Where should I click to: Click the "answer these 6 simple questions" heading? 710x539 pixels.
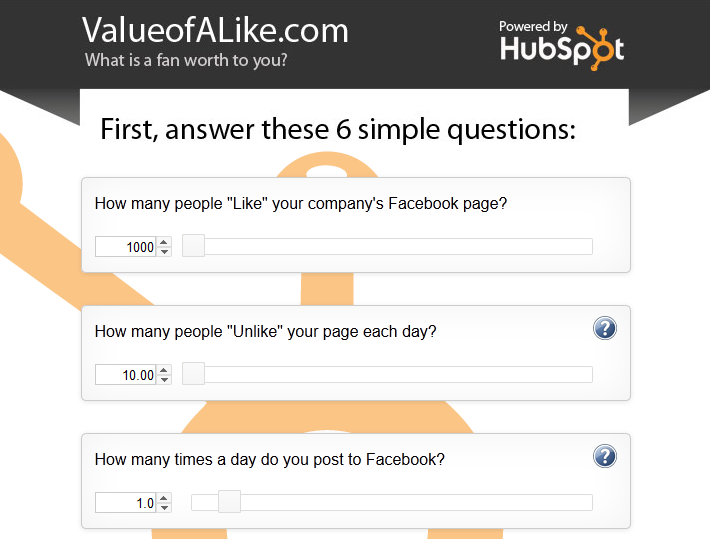click(338, 130)
